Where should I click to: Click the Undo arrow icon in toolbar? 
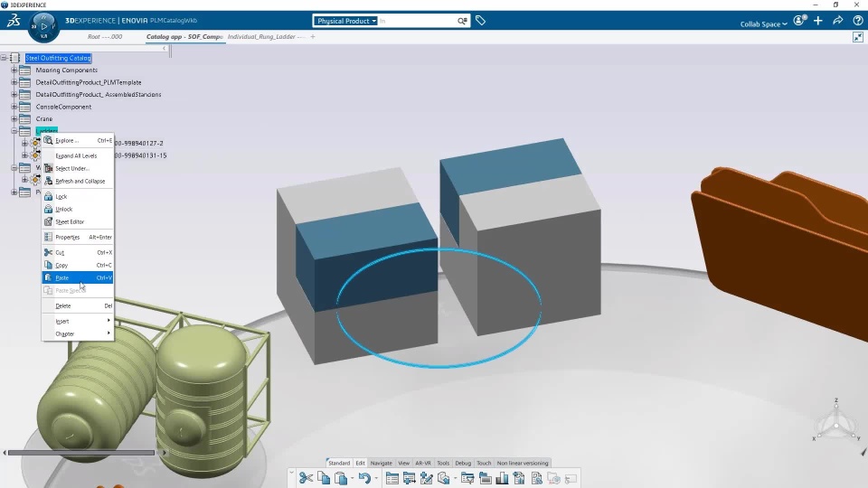coord(364,478)
